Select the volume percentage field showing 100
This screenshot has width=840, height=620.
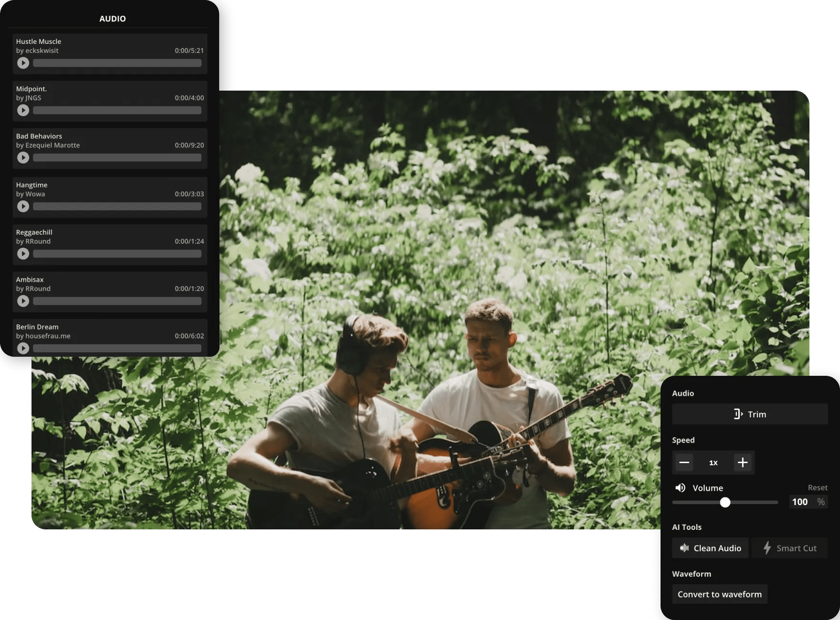[800, 502]
